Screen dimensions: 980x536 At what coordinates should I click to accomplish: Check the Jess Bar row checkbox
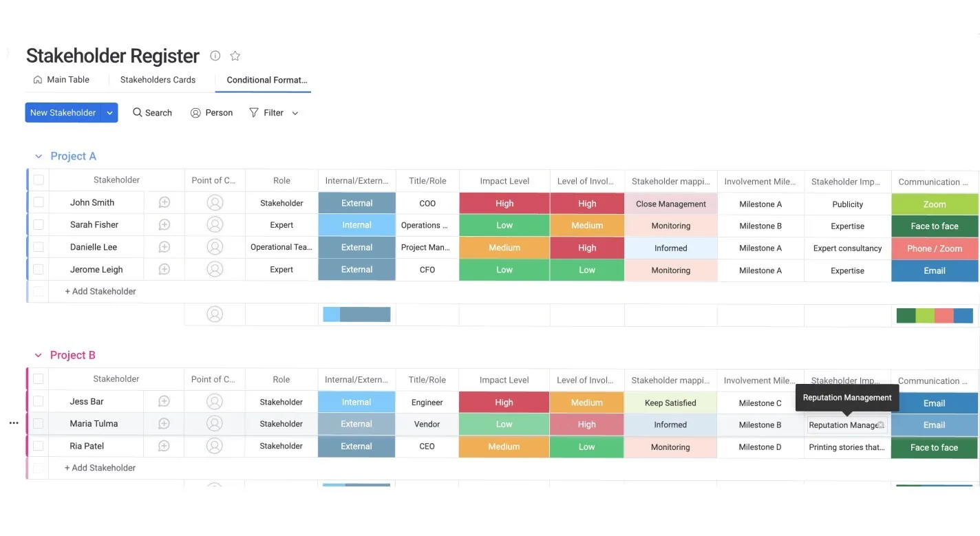(x=39, y=401)
